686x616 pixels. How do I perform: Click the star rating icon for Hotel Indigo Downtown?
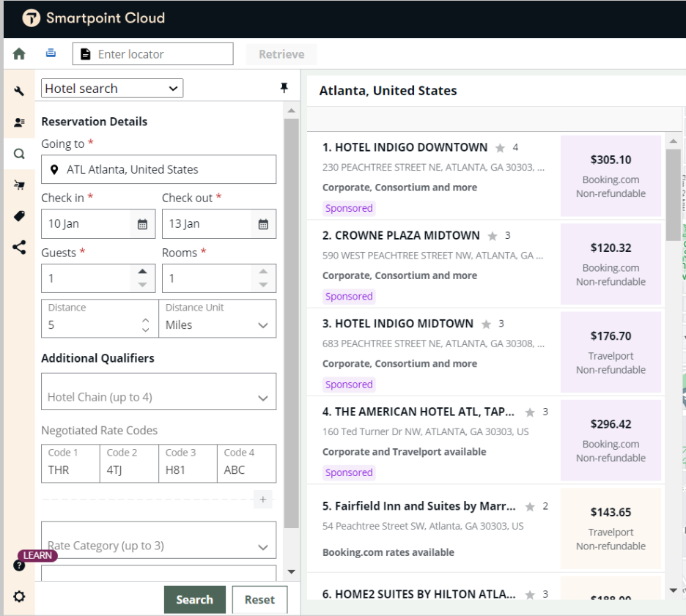point(500,148)
